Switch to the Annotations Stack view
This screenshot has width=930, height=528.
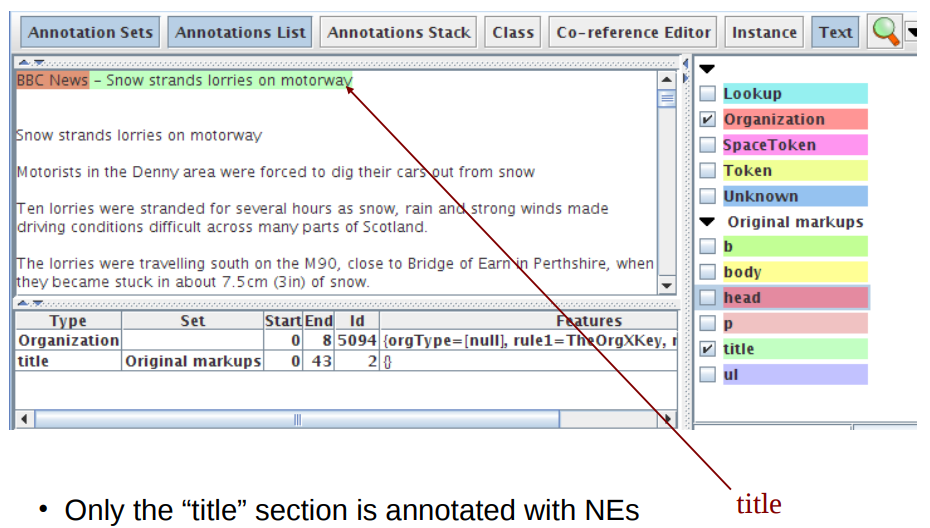point(398,32)
